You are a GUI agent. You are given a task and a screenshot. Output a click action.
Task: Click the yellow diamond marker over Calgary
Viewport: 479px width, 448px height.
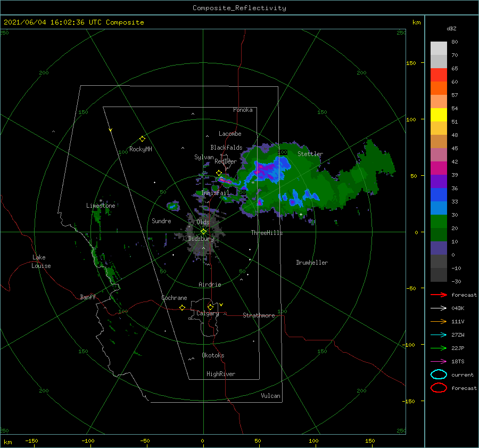(x=210, y=307)
